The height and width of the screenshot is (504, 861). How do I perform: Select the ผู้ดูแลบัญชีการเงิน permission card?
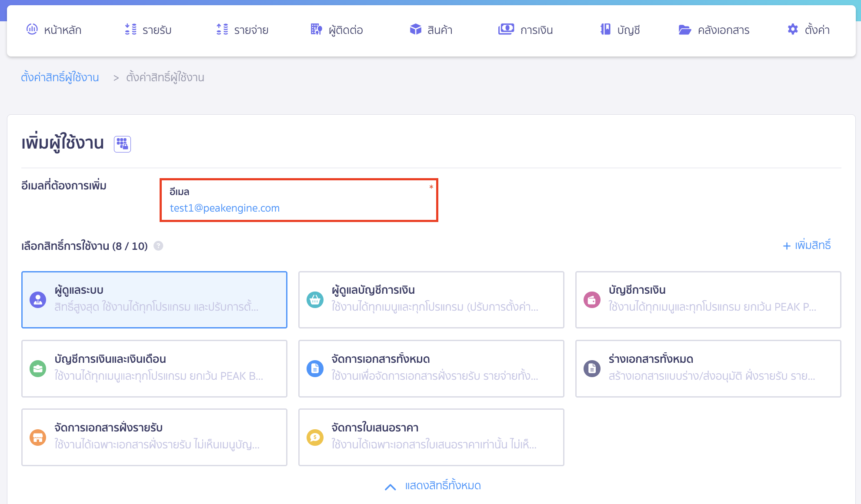coord(431,300)
